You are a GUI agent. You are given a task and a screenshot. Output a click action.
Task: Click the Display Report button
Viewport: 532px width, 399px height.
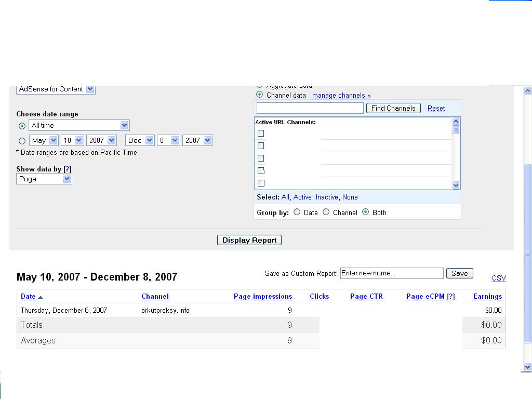(249, 240)
